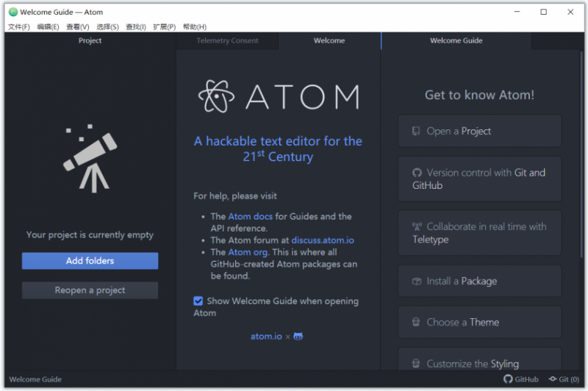Click Welcome Guide path in status bar
The width and height of the screenshot is (588, 391).
tap(35, 379)
